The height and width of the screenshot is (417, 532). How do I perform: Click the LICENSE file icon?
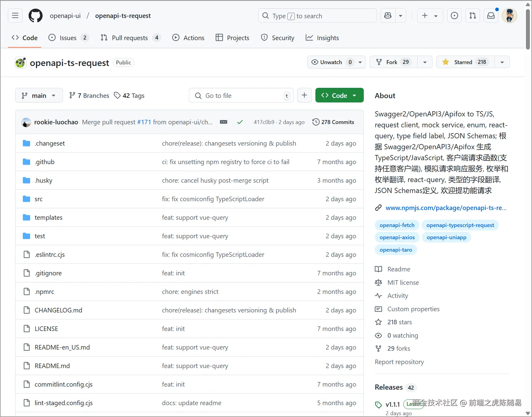pyautogui.click(x=27, y=329)
